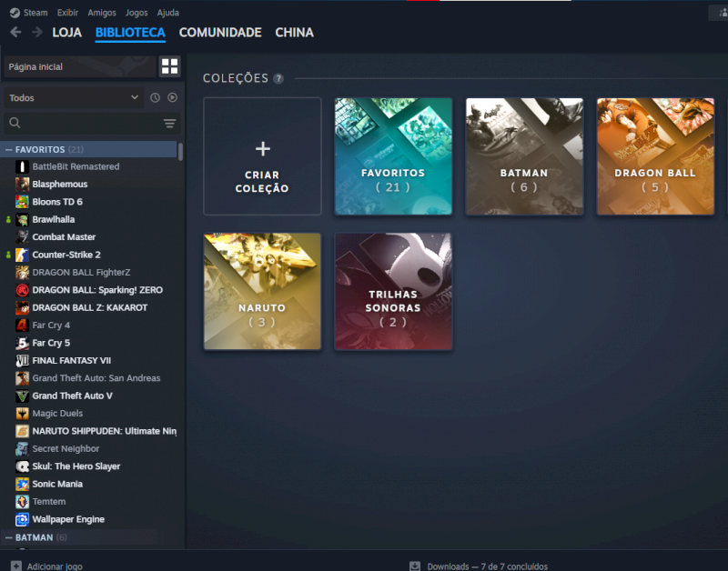Viewport: 728px width, 571px height.
Task: Click the plus icon beside Adicionar jogo
Action: 15,566
